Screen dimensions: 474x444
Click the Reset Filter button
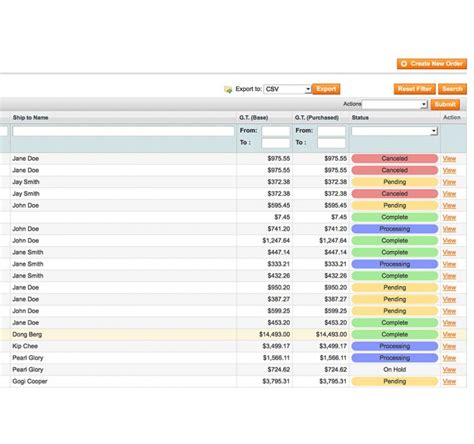(x=415, y=89)
